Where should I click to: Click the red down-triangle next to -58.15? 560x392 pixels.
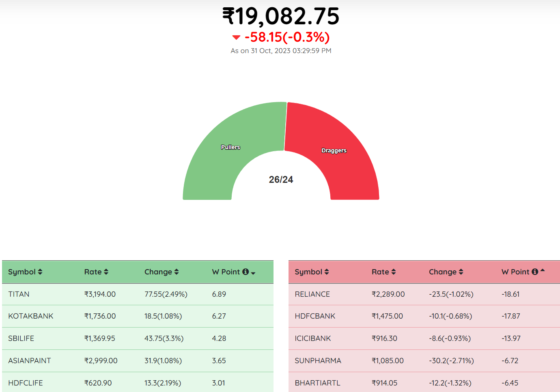[x=236, y=37]
